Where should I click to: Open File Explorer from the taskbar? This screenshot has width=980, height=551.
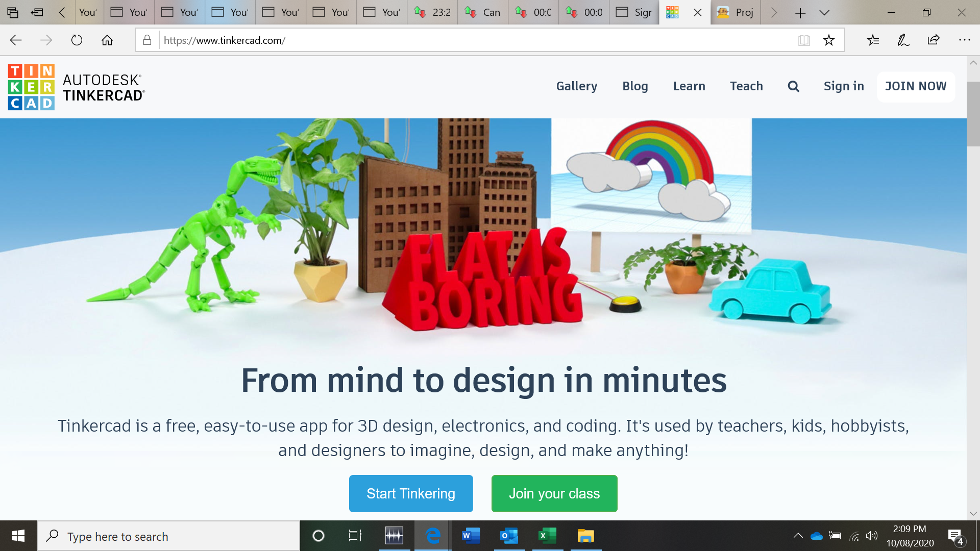(585, 536)
